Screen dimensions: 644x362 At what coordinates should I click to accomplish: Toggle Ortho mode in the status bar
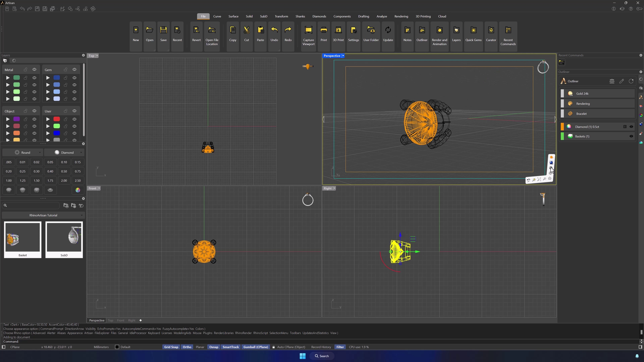tap(187, 347)
